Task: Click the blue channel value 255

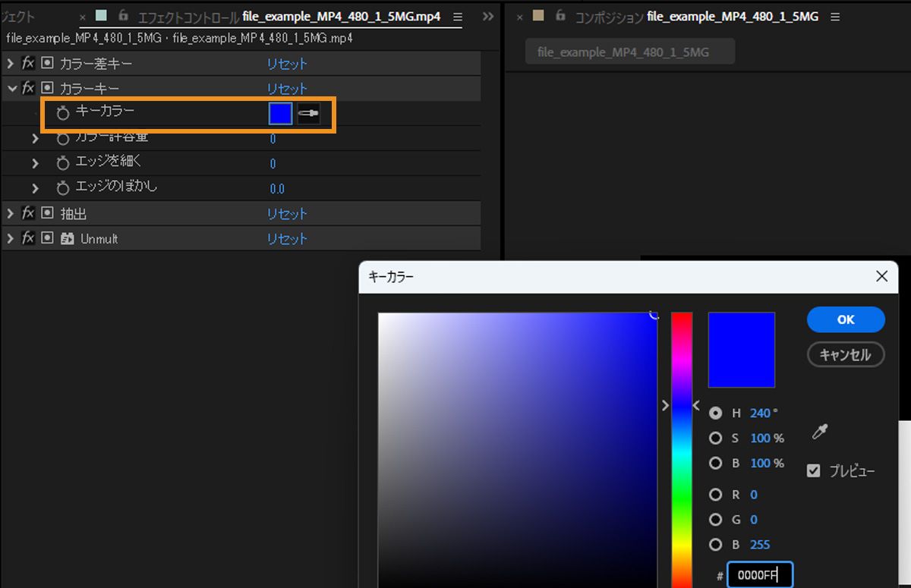Action: point(760,544)
